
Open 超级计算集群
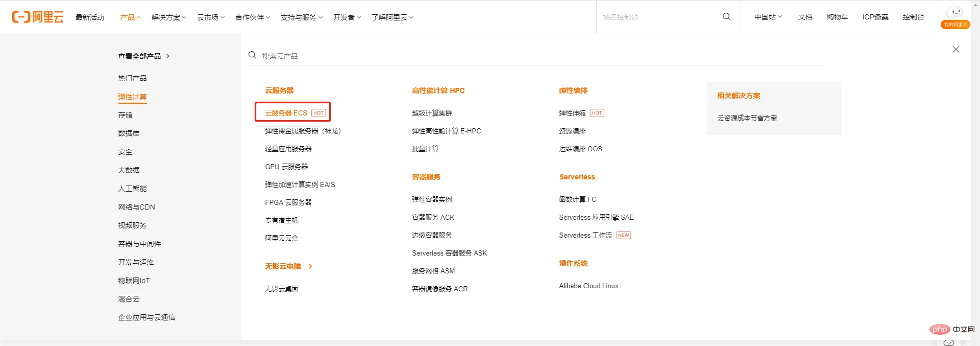point(432,113)
